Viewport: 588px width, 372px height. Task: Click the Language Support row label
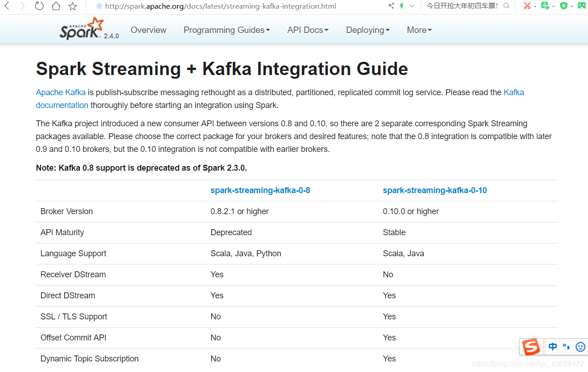pos(73,253)
